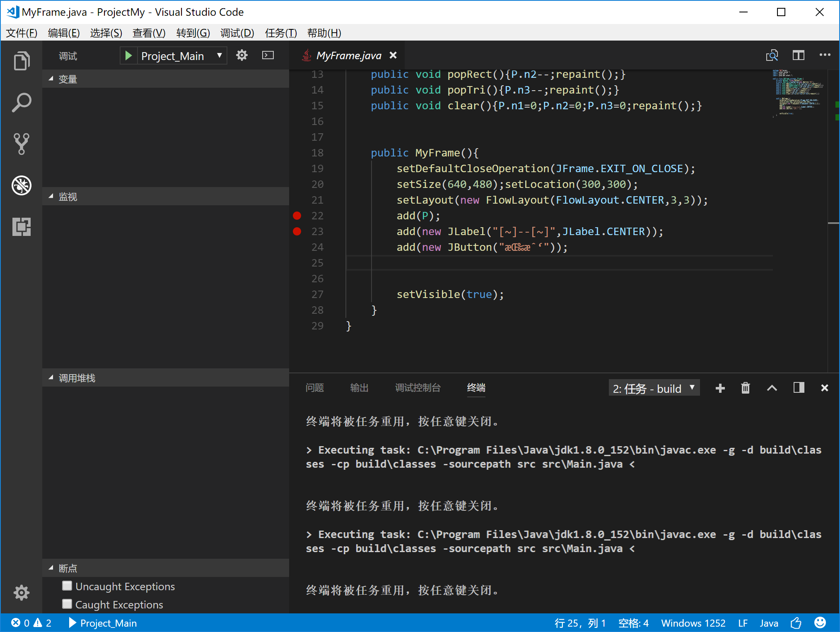
Task: Open the terminal selector showing 2: 任务 - build
Action: [x=654, y=388]
